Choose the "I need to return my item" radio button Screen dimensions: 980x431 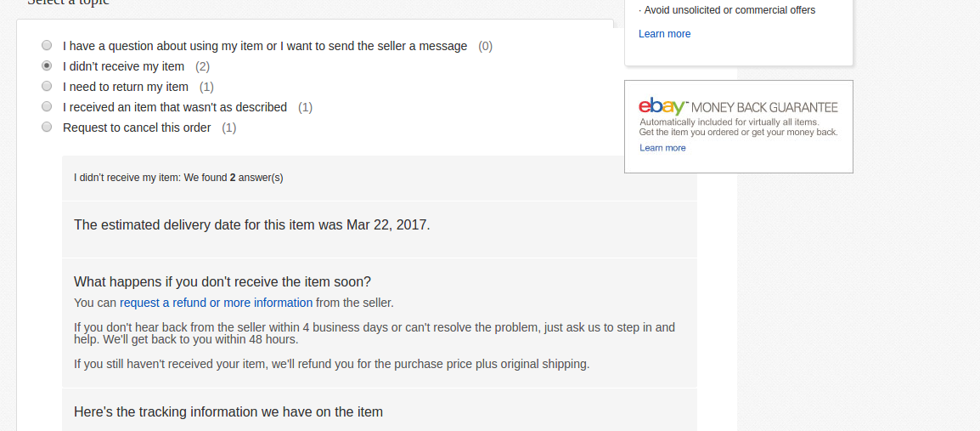click(47, 87)
